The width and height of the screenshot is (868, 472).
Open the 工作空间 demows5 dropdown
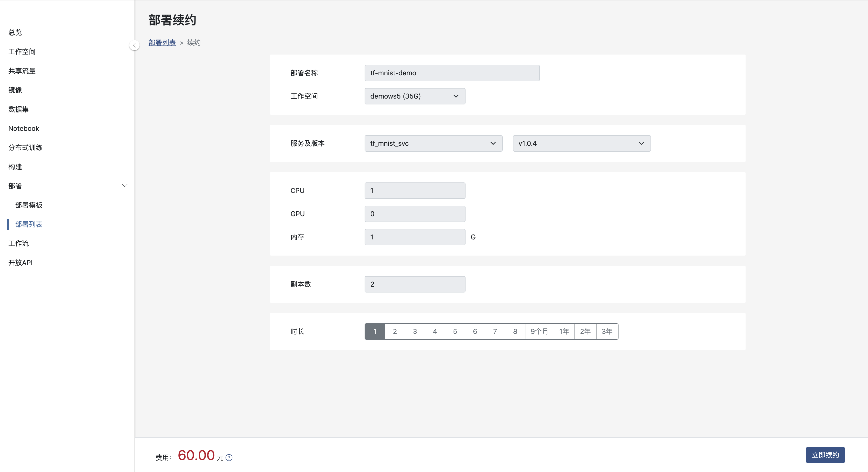tap(414, 96)
